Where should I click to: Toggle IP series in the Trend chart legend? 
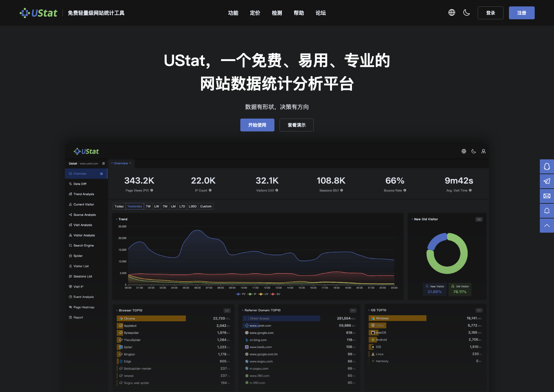[252, 294]
